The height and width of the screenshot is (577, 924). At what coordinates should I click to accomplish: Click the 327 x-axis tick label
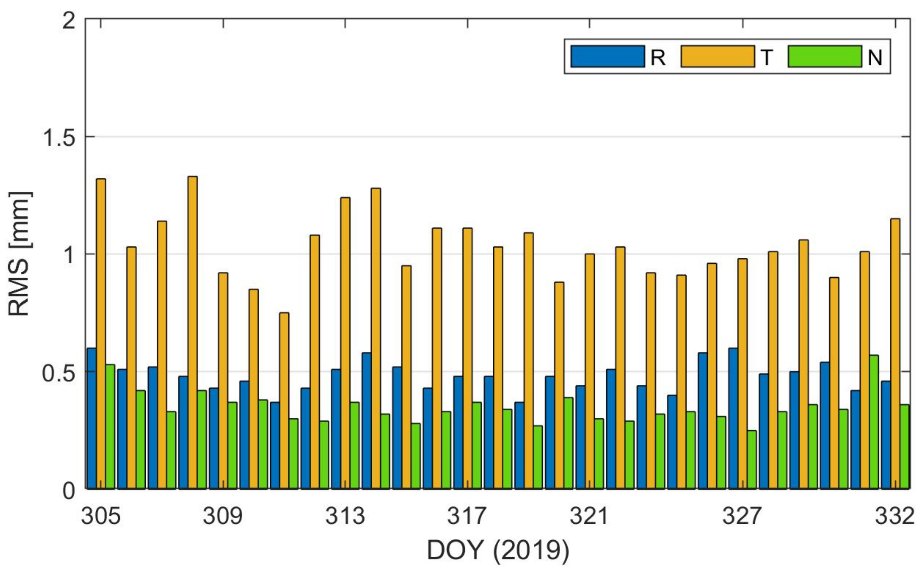point(742,516)
